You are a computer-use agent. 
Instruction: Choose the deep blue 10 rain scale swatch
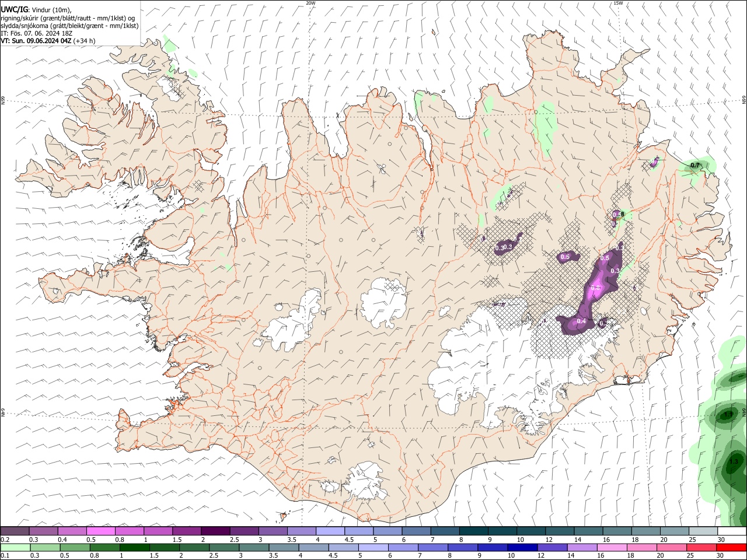tap(522, 547)
